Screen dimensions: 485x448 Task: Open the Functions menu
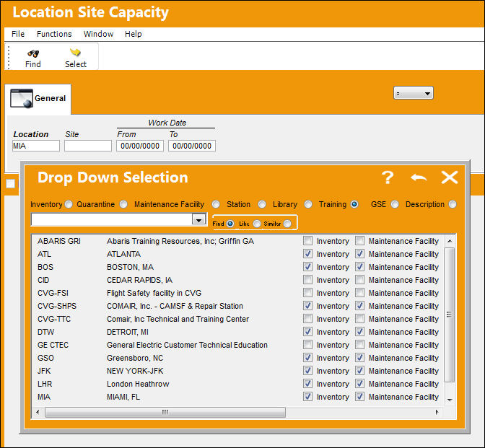point(54,34)
